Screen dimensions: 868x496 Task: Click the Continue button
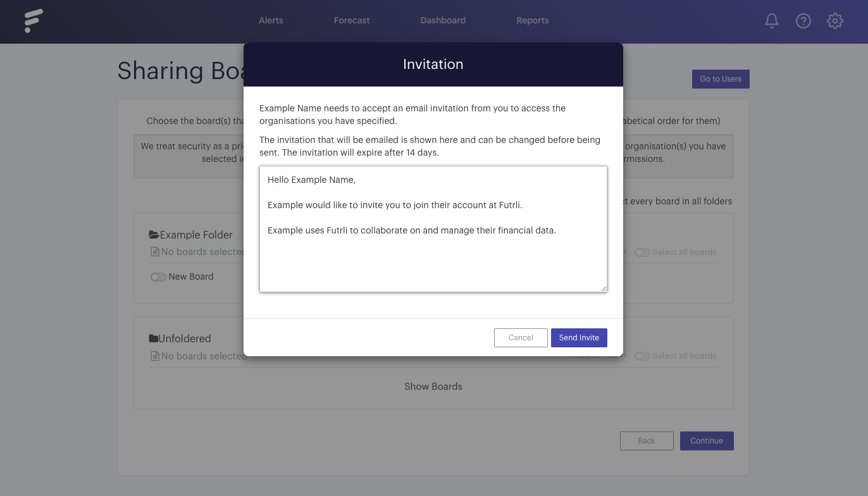point(707,441)
